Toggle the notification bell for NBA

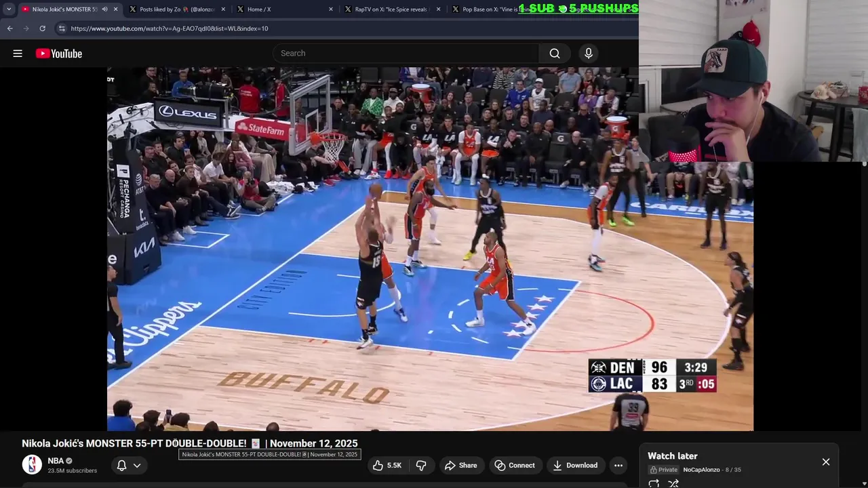pos(122,466)
